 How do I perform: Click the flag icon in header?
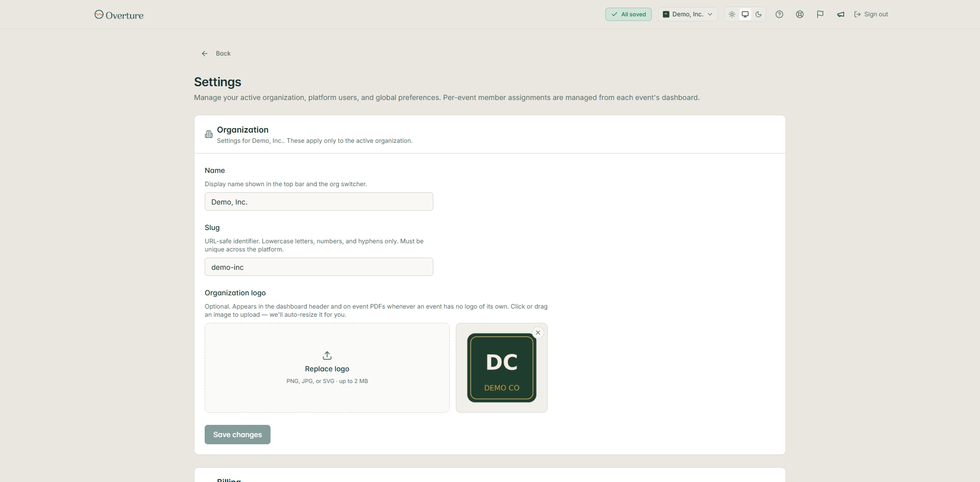click(820, 14)
